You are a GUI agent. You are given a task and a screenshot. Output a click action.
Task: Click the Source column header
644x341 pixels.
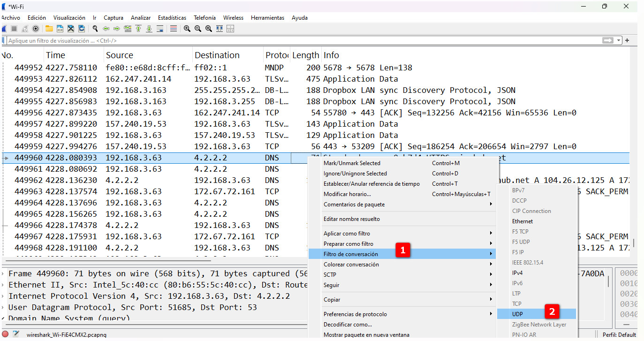point(119,55)
